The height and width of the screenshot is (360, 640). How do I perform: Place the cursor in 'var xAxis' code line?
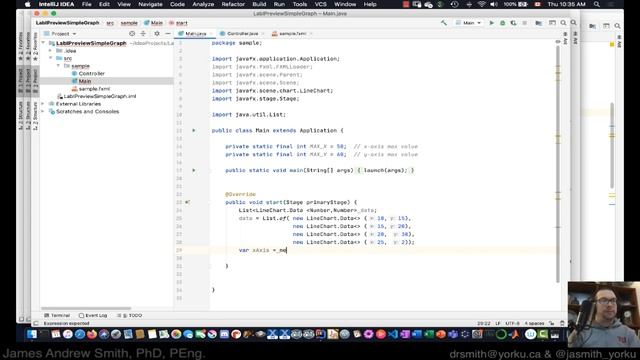(262, 250)
